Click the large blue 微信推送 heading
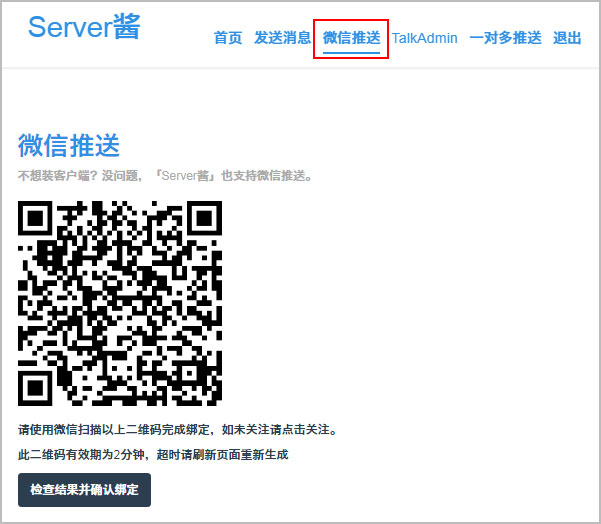Image resolution: width=601 pixels, height=524 pixels. coord(69,145)
